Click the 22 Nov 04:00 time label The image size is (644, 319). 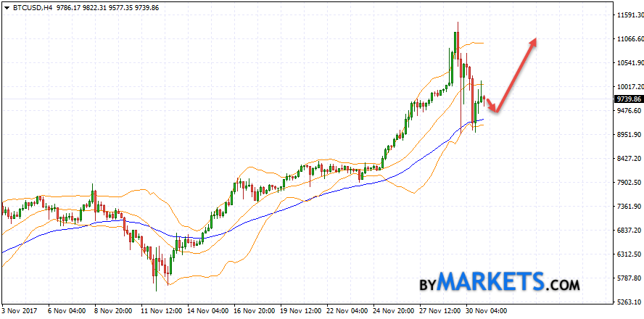click(x=349, y=310)
